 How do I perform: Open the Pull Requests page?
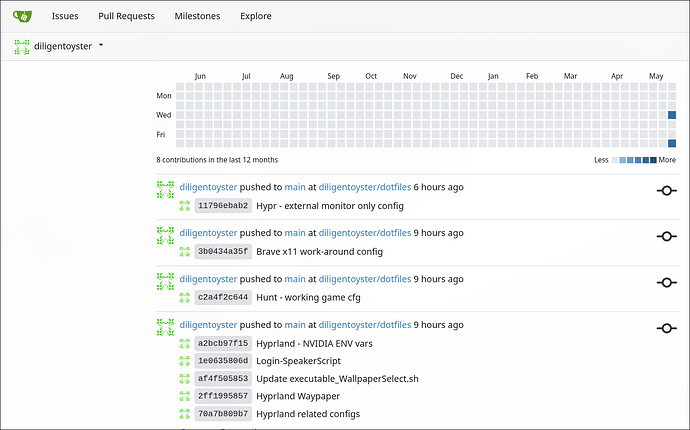coord(126,16)
